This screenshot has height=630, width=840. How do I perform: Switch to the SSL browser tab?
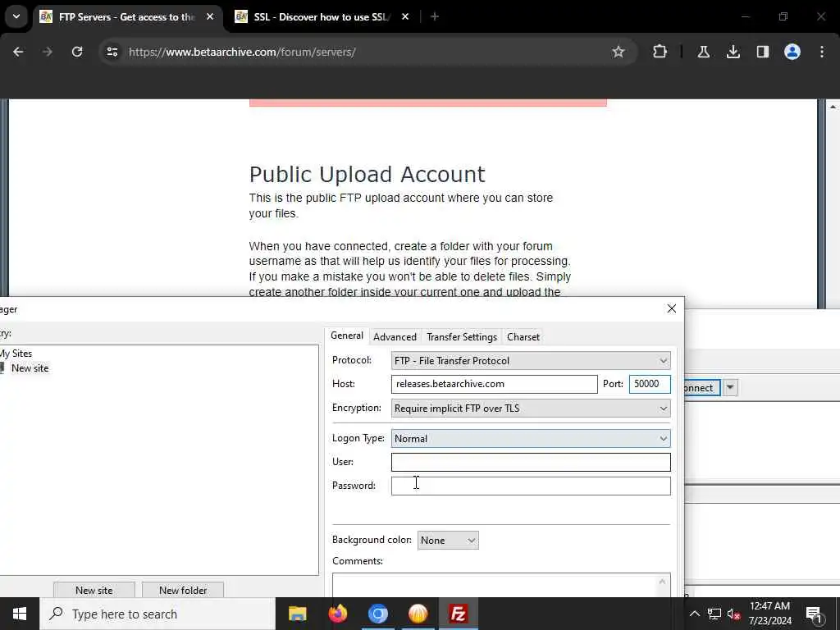pyautogui.click(x=322, y=16)
